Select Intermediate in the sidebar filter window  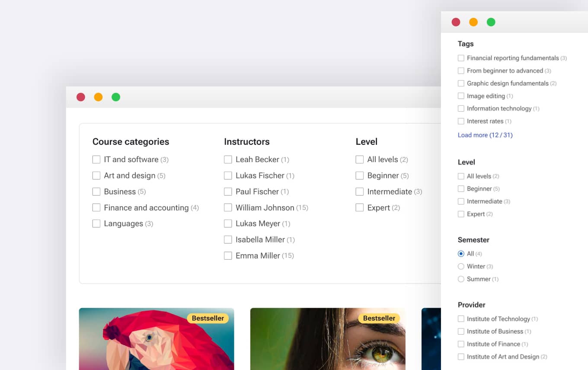pos(461,201)
